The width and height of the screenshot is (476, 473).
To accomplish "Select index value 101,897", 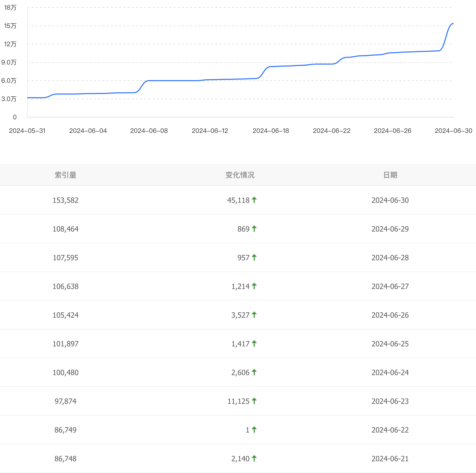I will pyautogui.click(x=66, y=344).
